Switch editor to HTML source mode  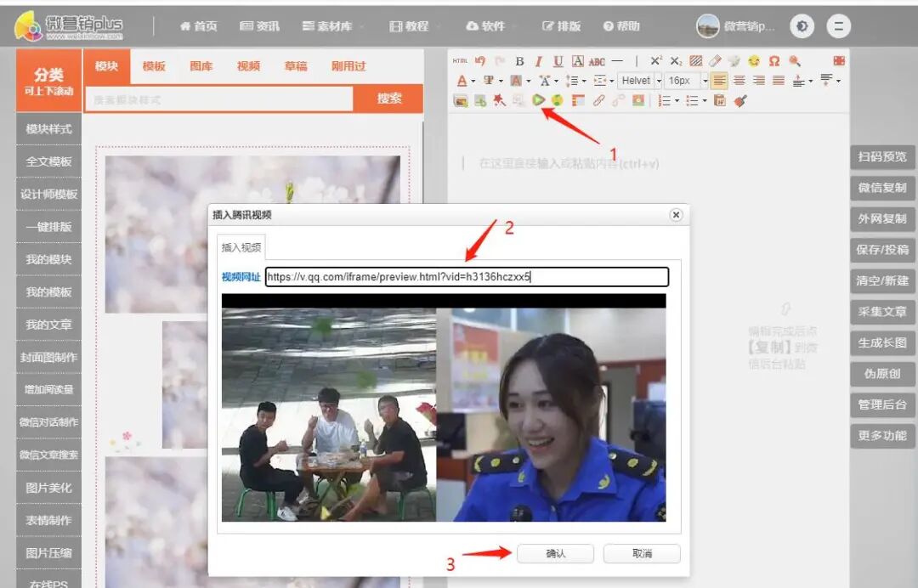(x=460, y=61)
